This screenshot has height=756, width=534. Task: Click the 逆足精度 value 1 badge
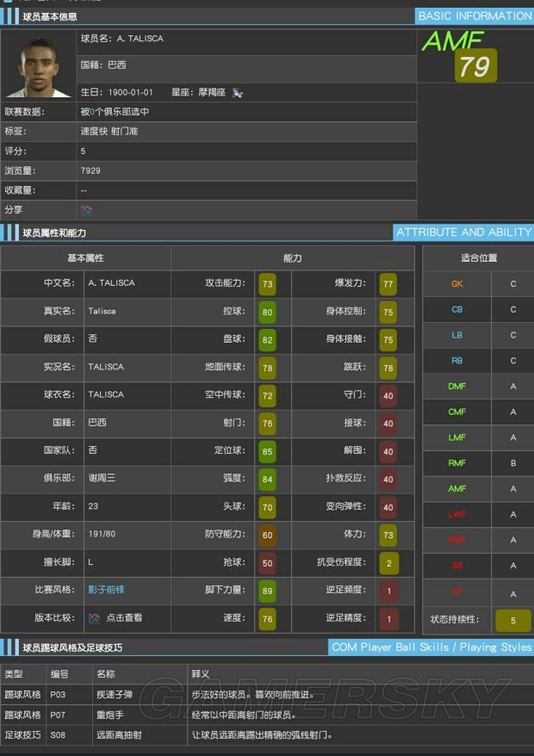[x=388, y=618]
